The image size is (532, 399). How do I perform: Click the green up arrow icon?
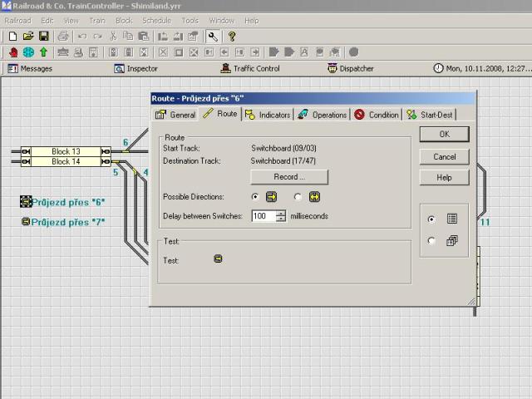click(43, 52)
